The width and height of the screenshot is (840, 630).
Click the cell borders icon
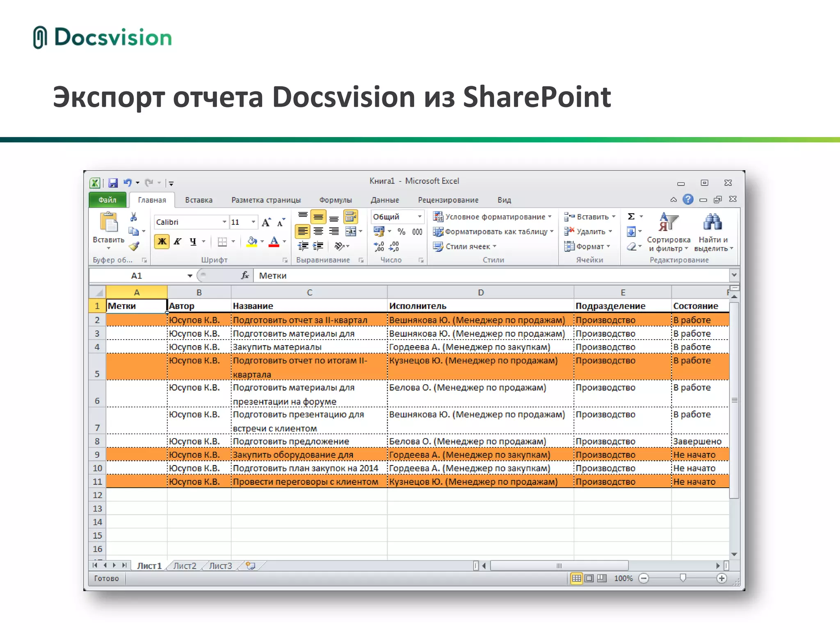click(222, 242)
